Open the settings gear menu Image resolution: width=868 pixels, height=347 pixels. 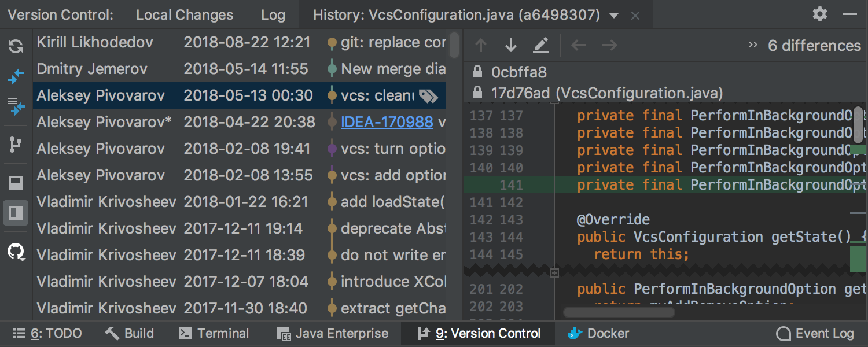[x=820, y=14]
